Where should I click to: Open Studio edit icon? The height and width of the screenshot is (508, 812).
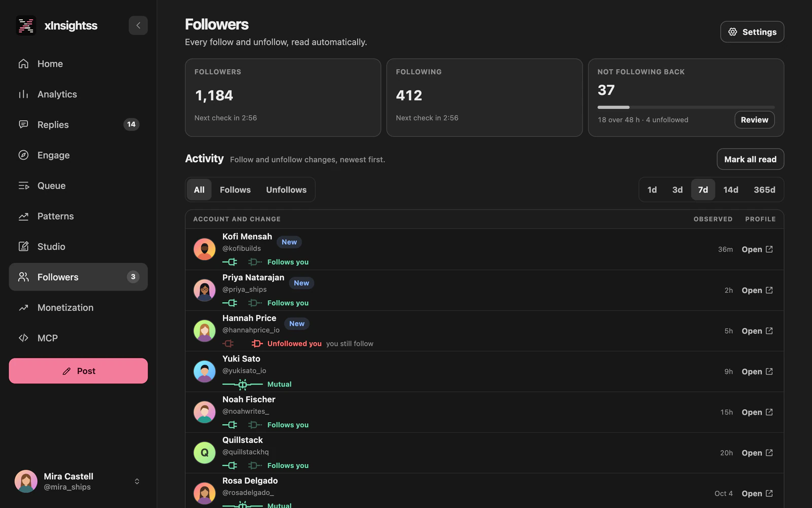[x=23, y=246]
